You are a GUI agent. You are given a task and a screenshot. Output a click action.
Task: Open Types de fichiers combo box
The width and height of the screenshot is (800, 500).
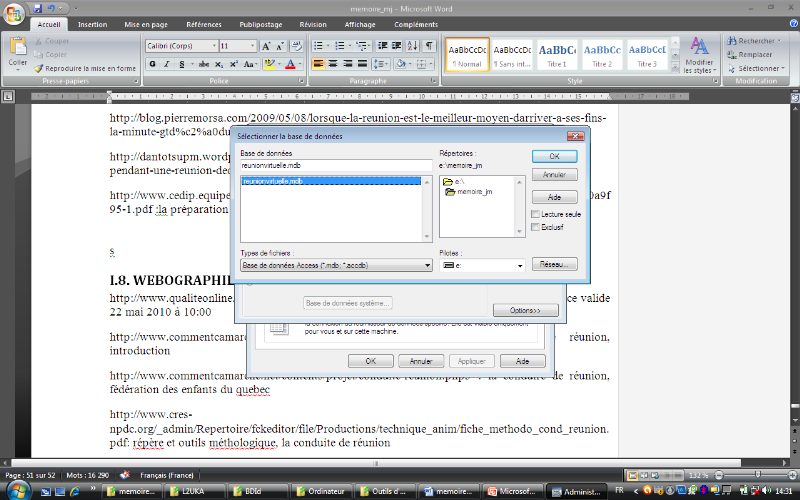[337, 265]
